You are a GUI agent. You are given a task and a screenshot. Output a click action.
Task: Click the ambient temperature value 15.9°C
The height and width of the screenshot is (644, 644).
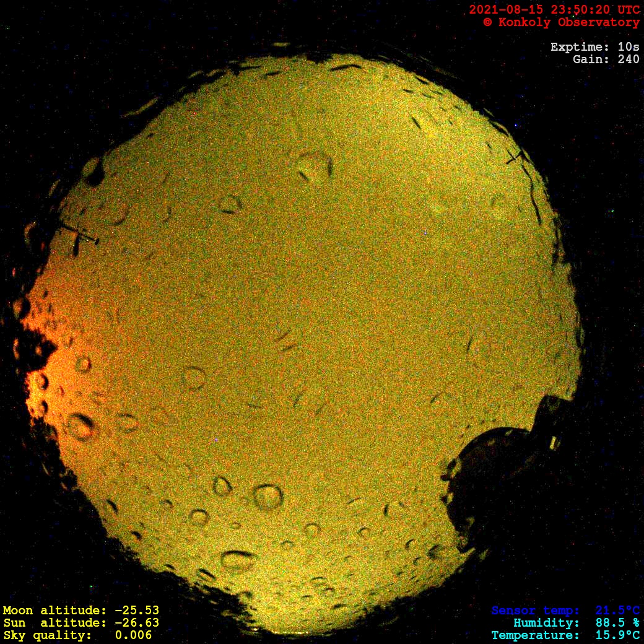[617, 635]
